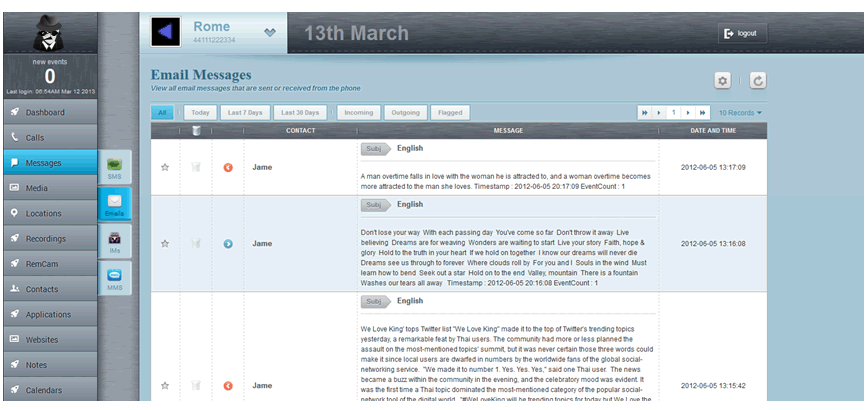867x410 pixels.
Task: Click the page number 1 field
Action: click(674, 113)
